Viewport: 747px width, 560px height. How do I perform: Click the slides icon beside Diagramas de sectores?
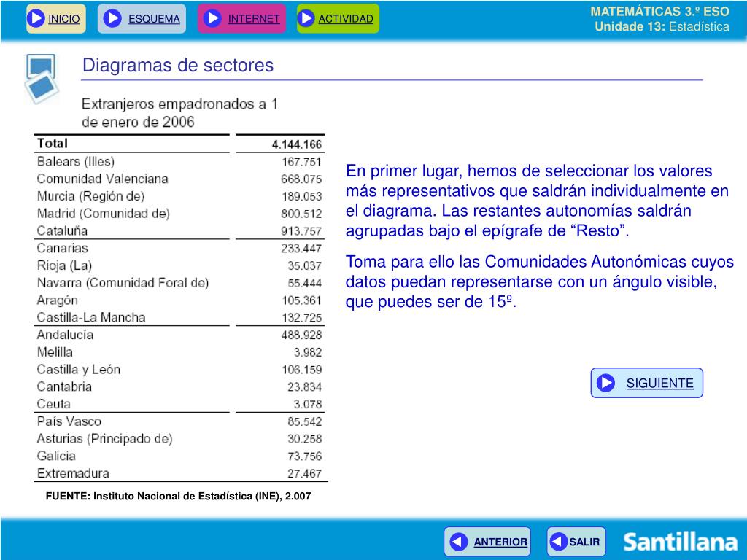click(x=42, y=79)
